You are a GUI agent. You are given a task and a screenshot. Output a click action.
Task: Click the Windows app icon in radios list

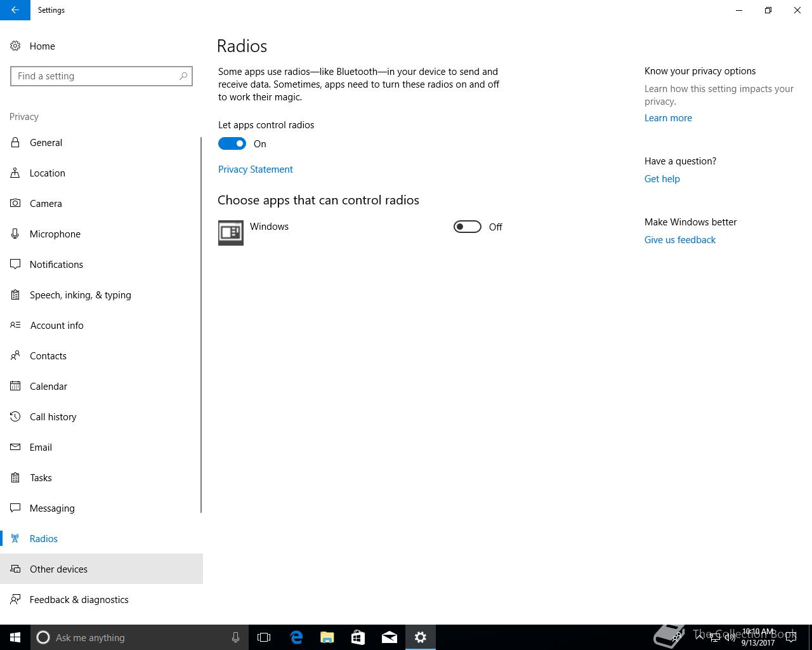[231, 232]
